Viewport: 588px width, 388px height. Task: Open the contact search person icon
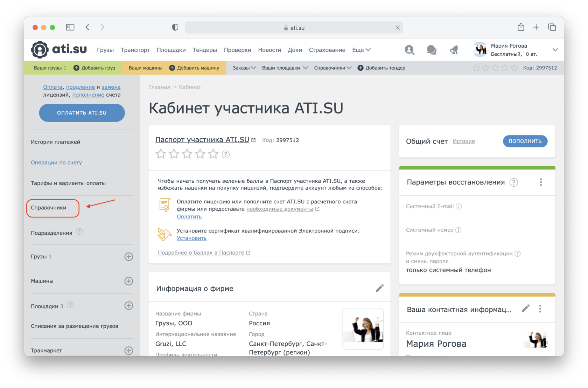point(409,50)
